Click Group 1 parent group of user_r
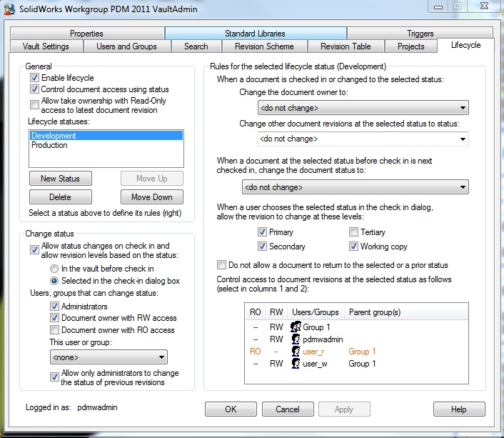 pyautogui.click(x=362, y=352)
